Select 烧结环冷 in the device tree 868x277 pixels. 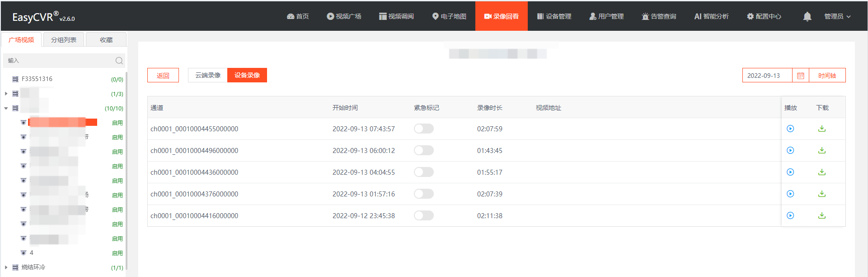(x=33, y=267)
